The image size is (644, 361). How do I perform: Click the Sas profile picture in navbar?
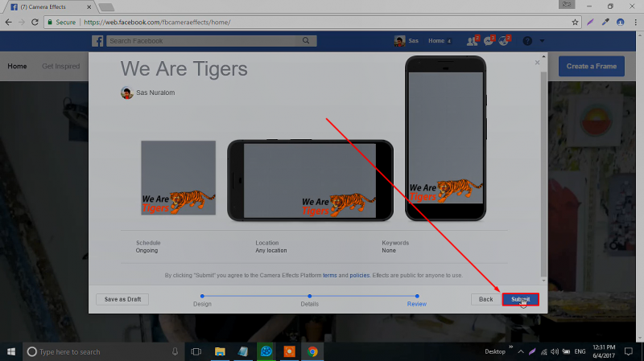(x=399, y=41)
